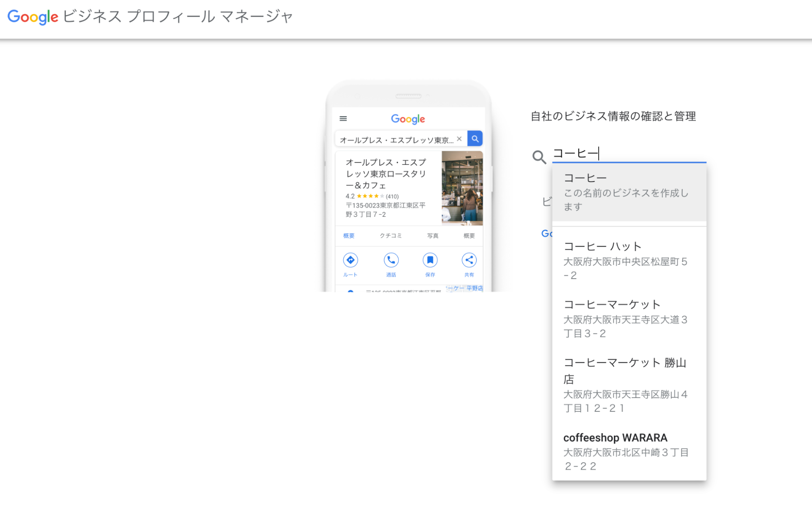
Task: Click the 通話 phone call icon
Action: point(391,260)
